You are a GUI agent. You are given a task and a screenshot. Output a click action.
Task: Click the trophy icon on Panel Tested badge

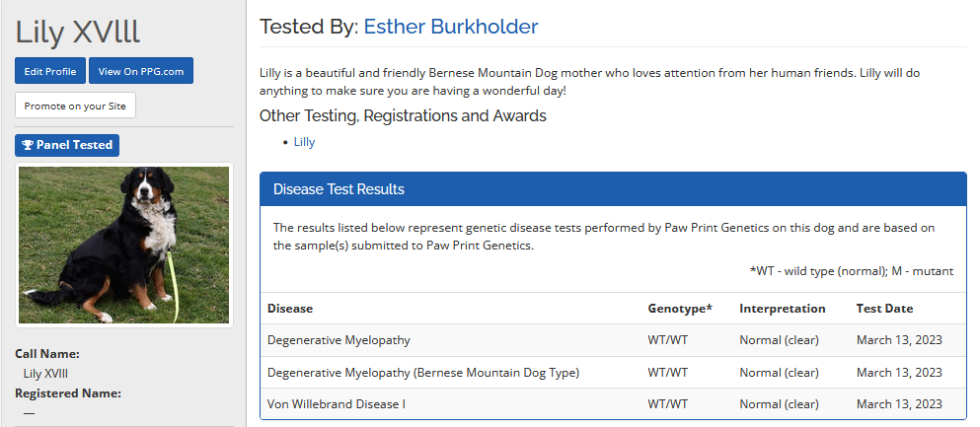point(28,145)
